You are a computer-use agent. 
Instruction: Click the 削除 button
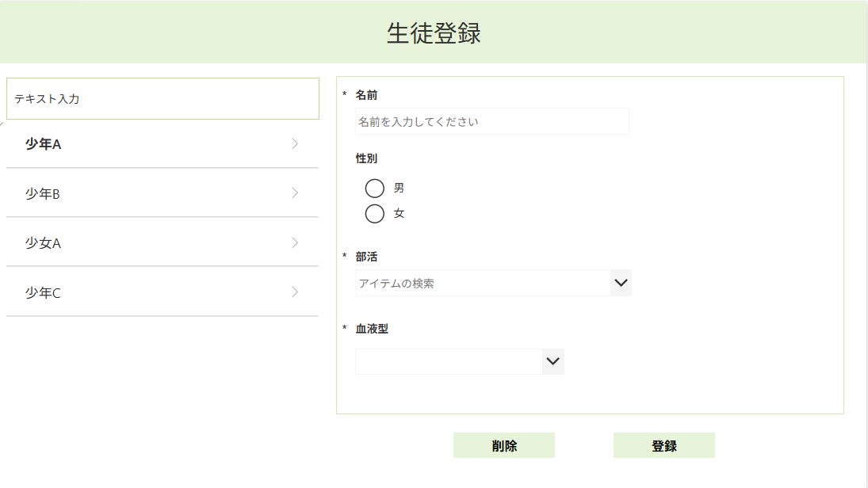pyautogui.click(x=503, y=445)
